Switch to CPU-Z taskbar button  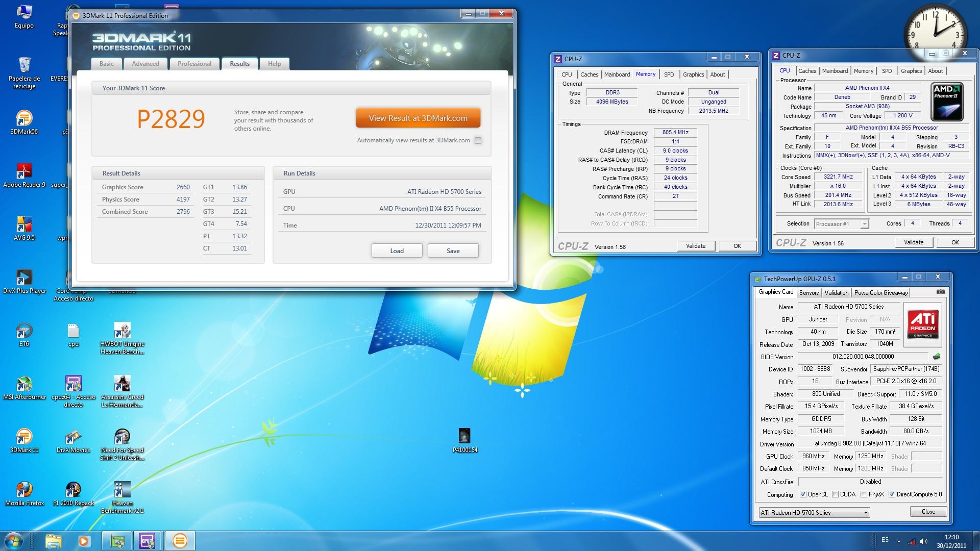(x=148, y=541)
